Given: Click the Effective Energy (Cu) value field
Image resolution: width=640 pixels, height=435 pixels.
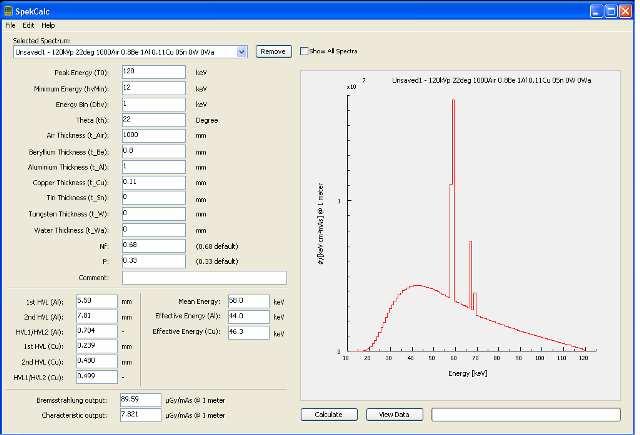Looking at the screenshot, I should 249,332.
